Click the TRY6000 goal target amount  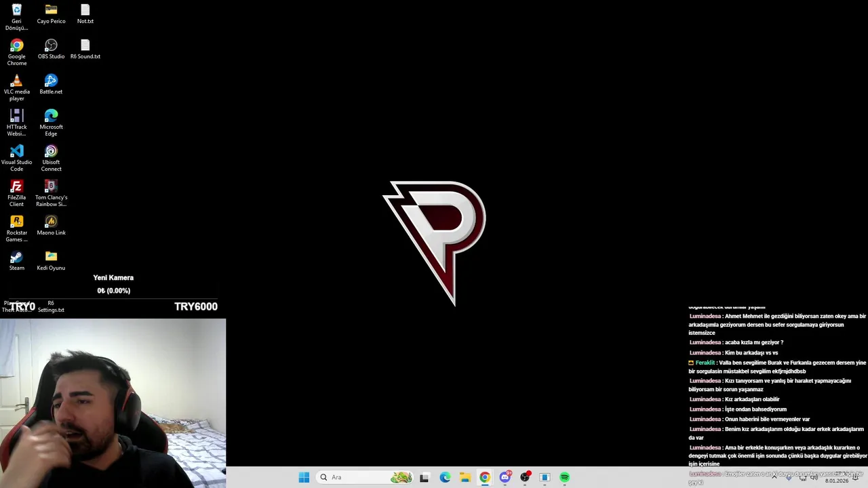point(196,306)
